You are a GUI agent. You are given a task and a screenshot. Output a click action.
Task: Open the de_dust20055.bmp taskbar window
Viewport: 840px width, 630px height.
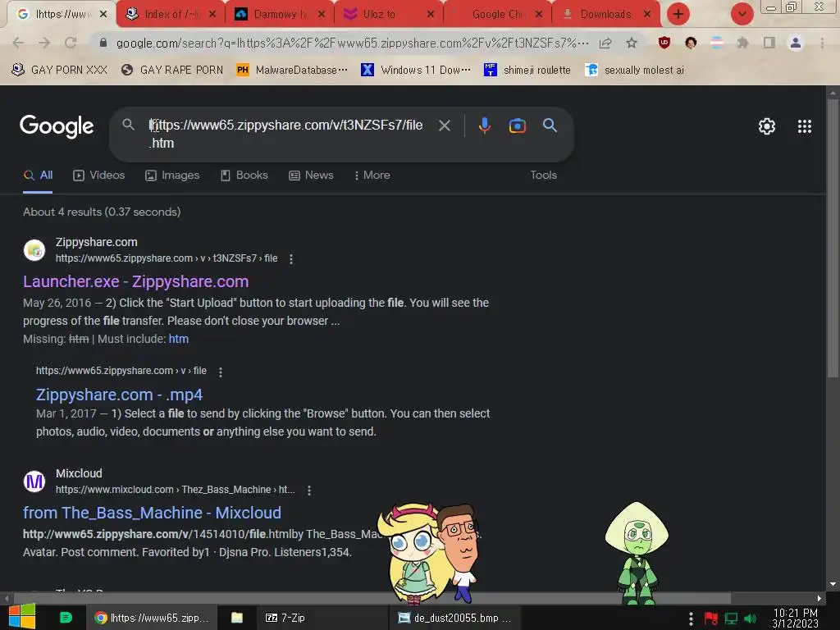[x=455, y=618]
